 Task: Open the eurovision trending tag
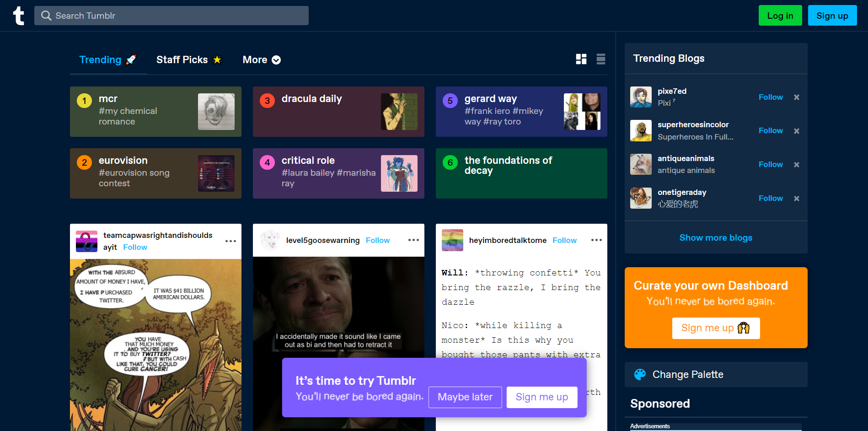coord(155,173)
